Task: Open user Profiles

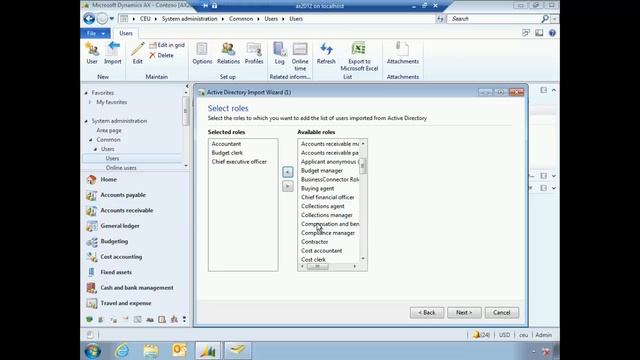Action: click(254, 53)
